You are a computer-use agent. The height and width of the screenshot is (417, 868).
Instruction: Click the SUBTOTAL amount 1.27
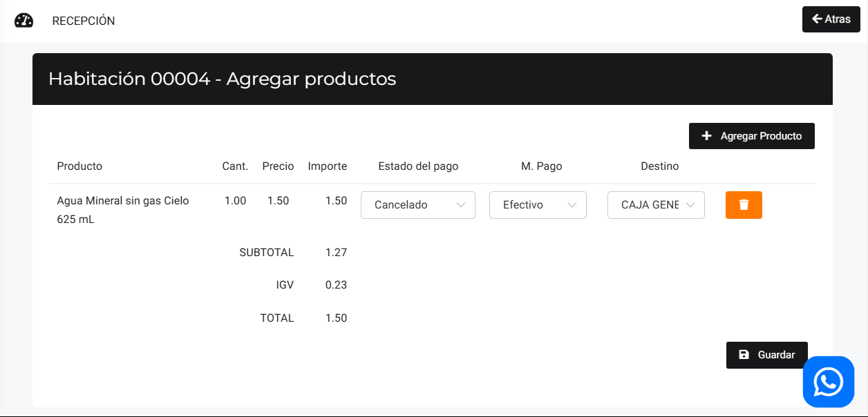click(x=336, y=253)
